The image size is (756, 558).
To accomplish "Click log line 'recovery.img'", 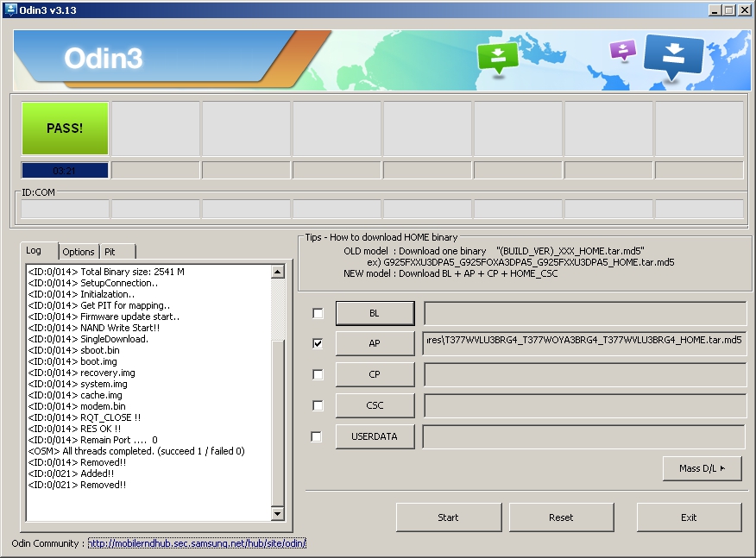I will pyautogui.click(x=81, y=373).
